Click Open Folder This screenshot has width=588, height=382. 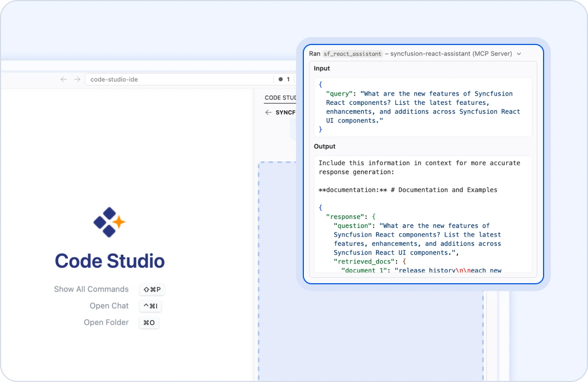[x=106, y=322]
